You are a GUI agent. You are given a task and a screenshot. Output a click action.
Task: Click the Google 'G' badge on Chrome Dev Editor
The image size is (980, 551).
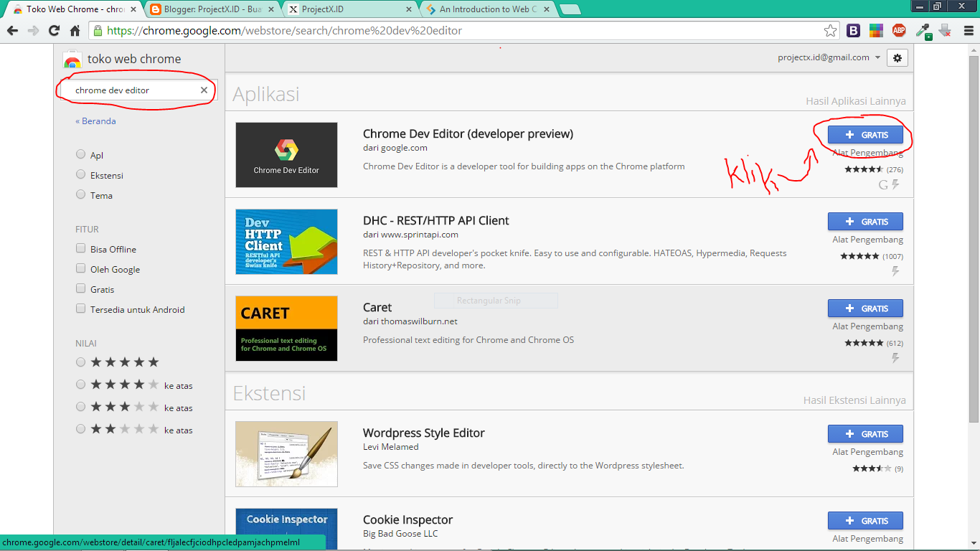pyautogui.click(x=883, y=184)
